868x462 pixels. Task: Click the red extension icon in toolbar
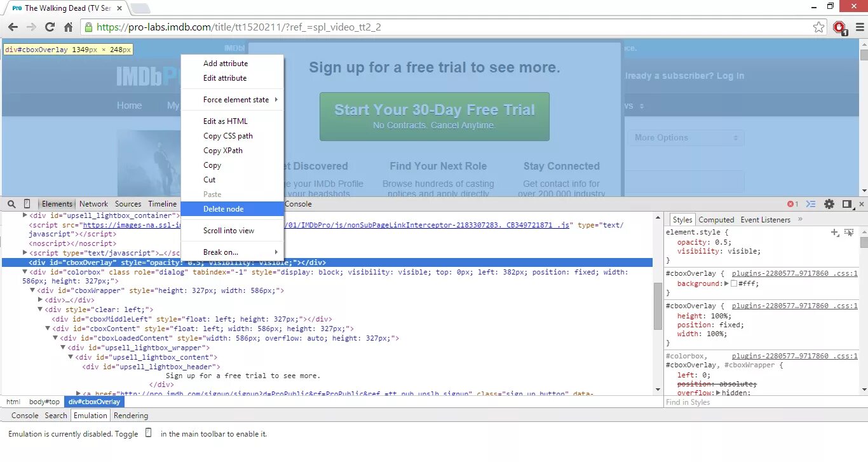tap(839, 27)
